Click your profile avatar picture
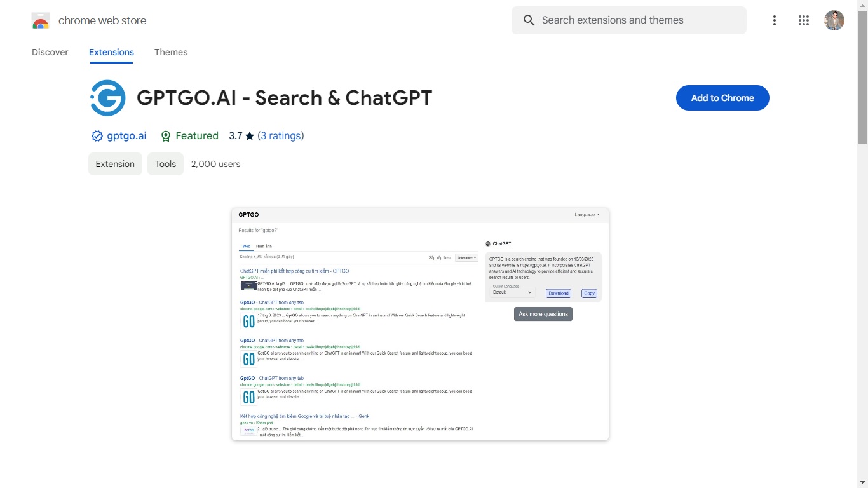The image size is (868, 488). pos(834,20)
